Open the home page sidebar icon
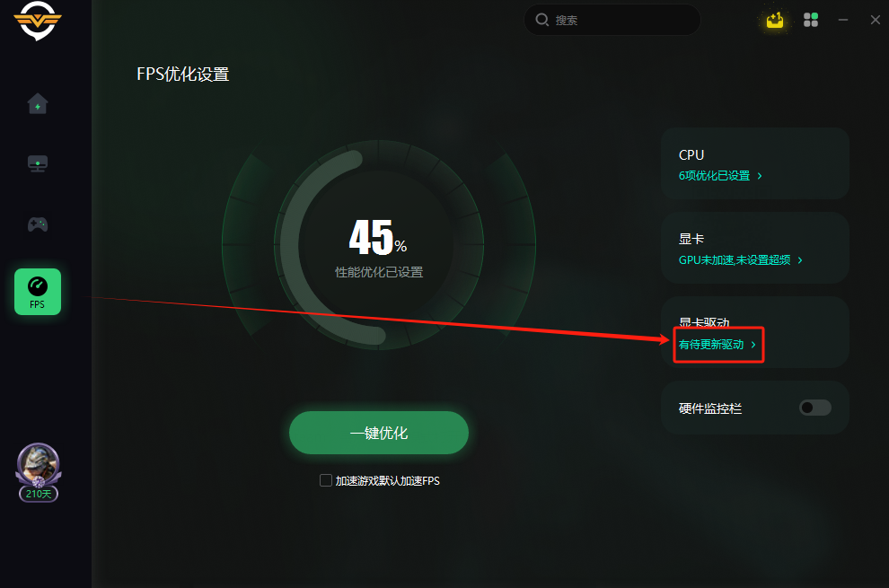The height and width of the screenshot is (588, 889). (38, 104)
